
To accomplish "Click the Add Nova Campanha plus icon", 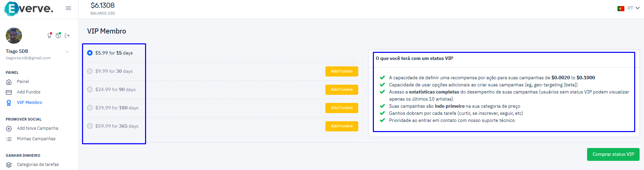I will (9, 128).
